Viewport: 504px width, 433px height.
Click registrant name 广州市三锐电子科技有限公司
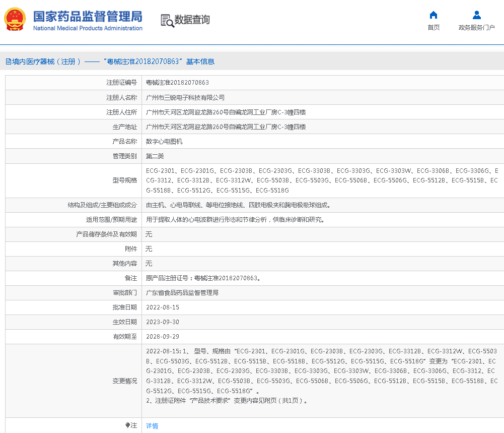[185, 97]
